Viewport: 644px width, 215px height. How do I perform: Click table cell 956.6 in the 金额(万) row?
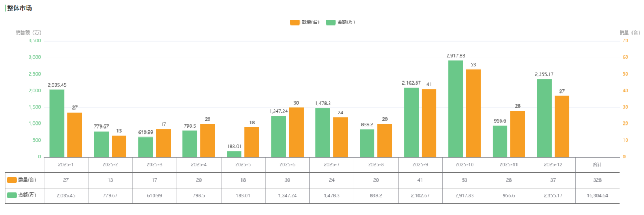(509, 196)
